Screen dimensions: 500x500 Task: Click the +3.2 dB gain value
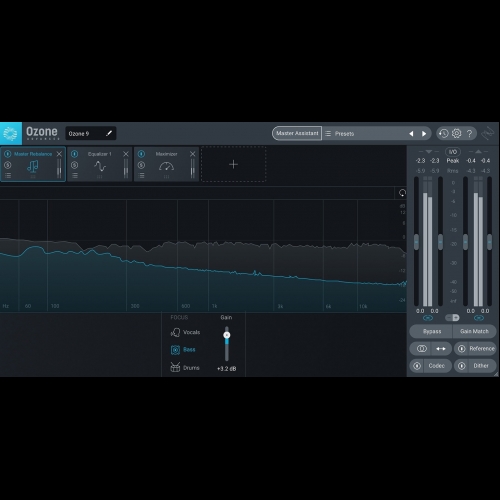227,369
